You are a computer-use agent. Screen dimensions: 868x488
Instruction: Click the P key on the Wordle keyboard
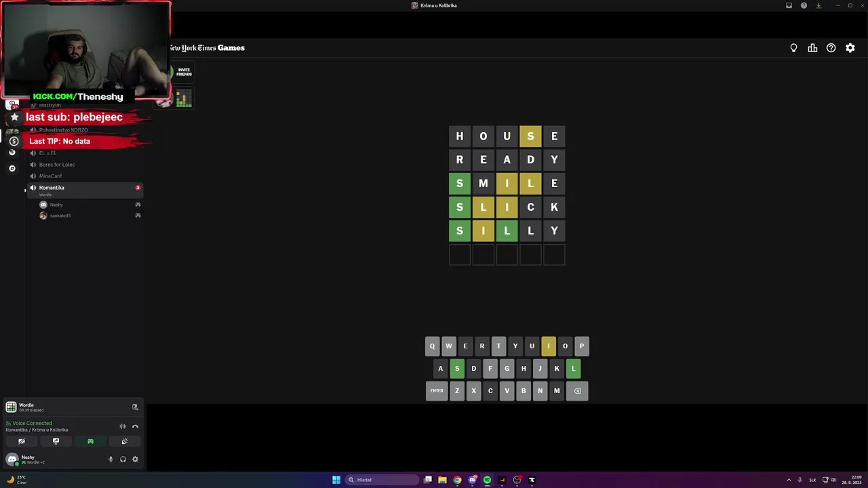click(x=582, y=346)
